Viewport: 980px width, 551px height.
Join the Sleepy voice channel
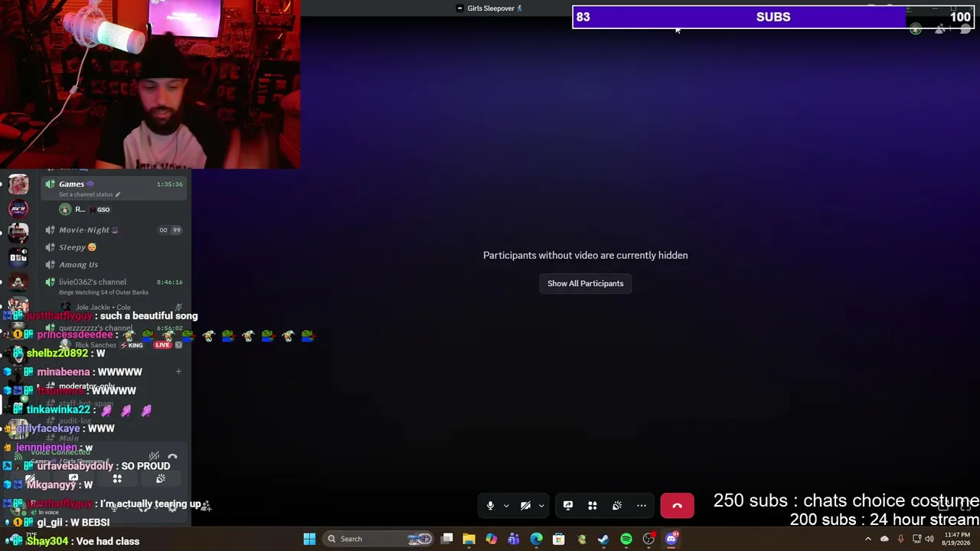tap(113, 247)
